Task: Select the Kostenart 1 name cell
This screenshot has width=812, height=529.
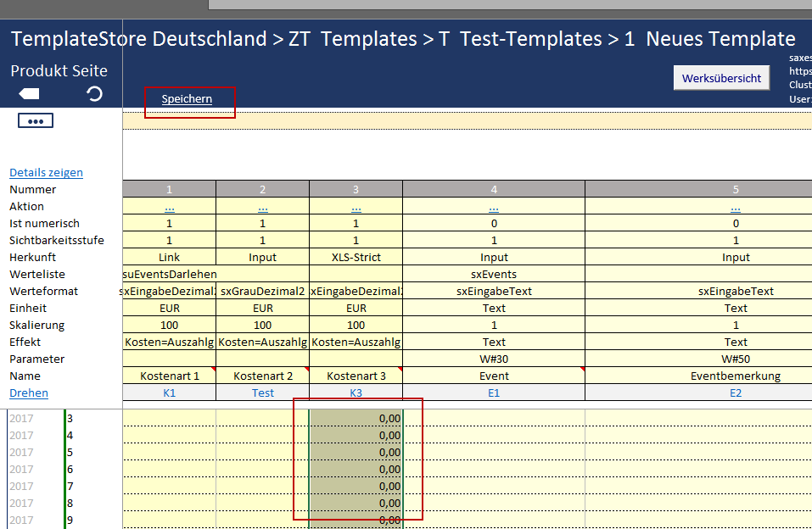Action: 170,376
